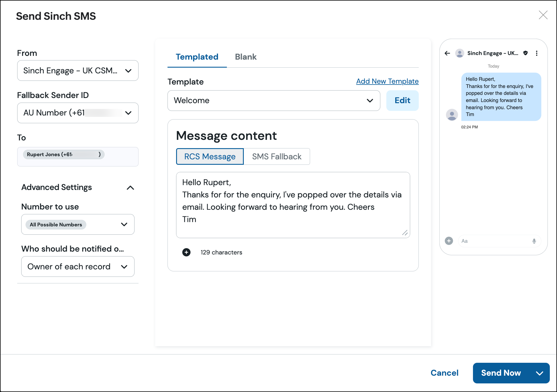This screenshot has height=392, width=557.
Task: Click the avatar beside the message bubble
Action: pyautogui.click(x=452, y=115)
